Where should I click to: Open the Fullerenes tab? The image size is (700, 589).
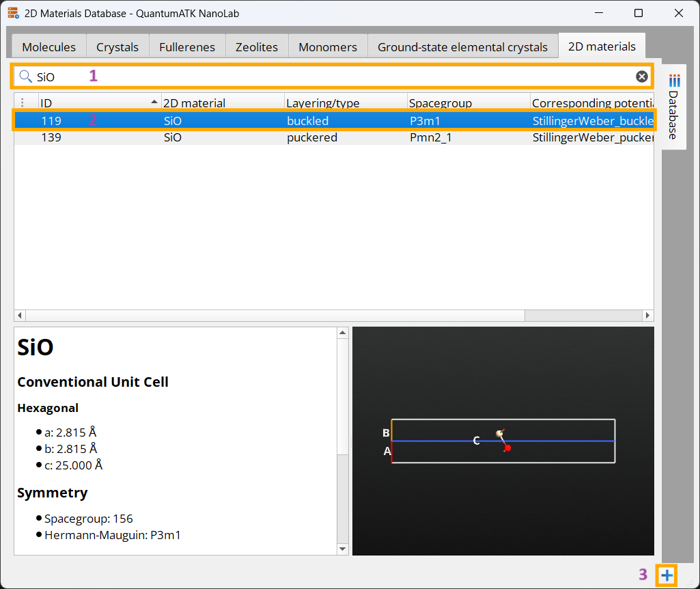[x=187, y=47]
